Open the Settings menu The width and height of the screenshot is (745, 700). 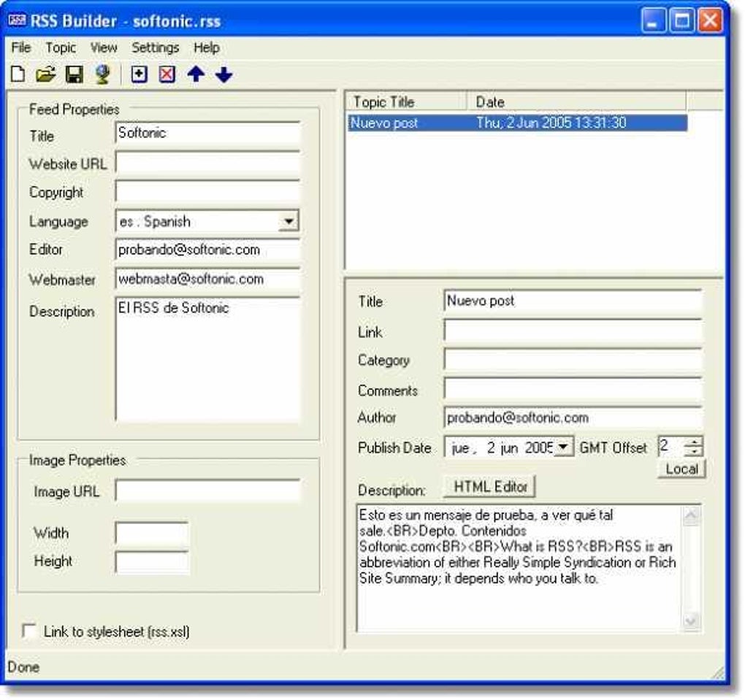point(156,47)
